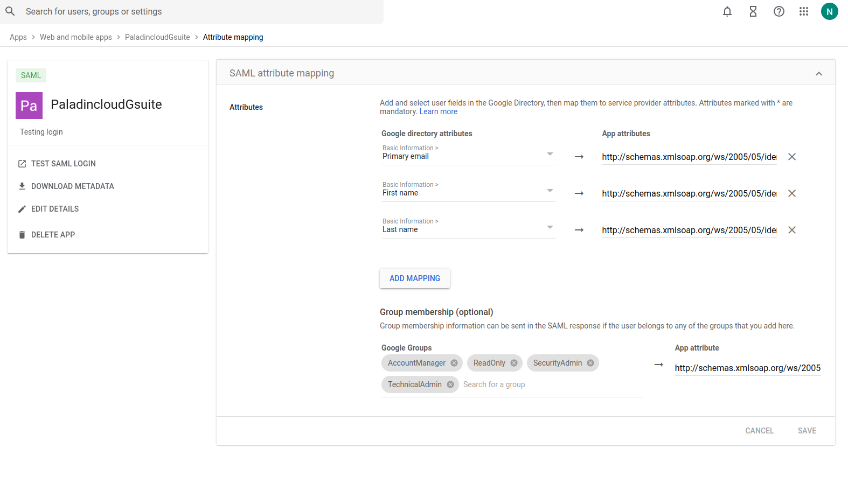The height and width of the screenshot is (504, 848).
Task: Click the SecurityAdmin chip label
Action: pyautogui.click(x=558, y=363)
